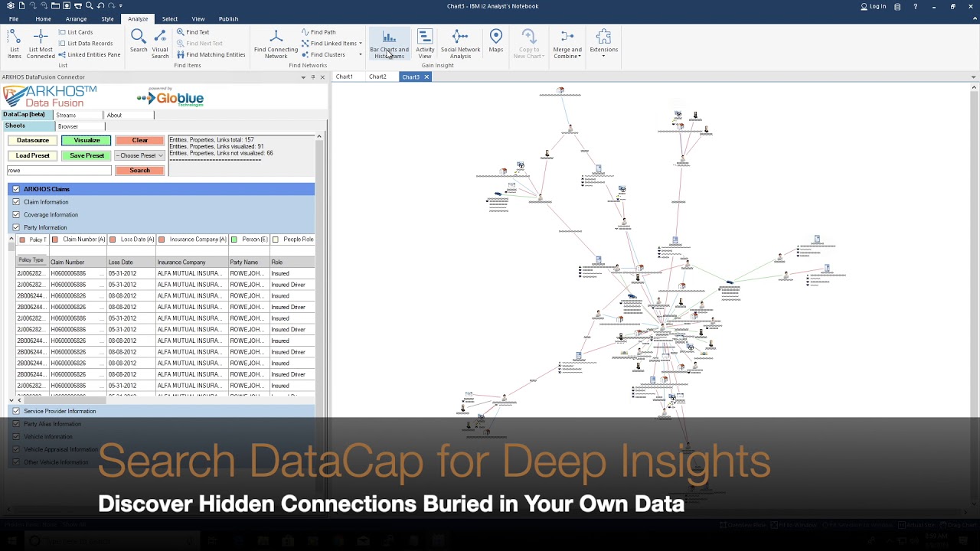980x551 pixels.
Task: Click Find Path tool
Action: coord(318,32)
